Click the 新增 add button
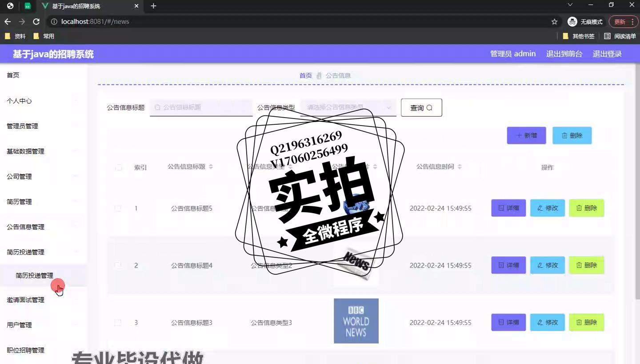This screenshot has height=364, width=640. pyautogui.click(x=526, y=135)
